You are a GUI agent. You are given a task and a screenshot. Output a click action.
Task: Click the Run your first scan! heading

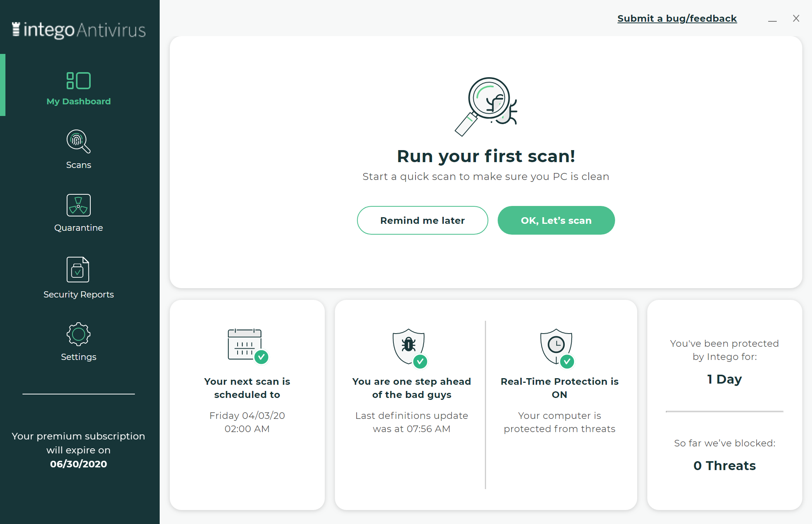point(486,156)
